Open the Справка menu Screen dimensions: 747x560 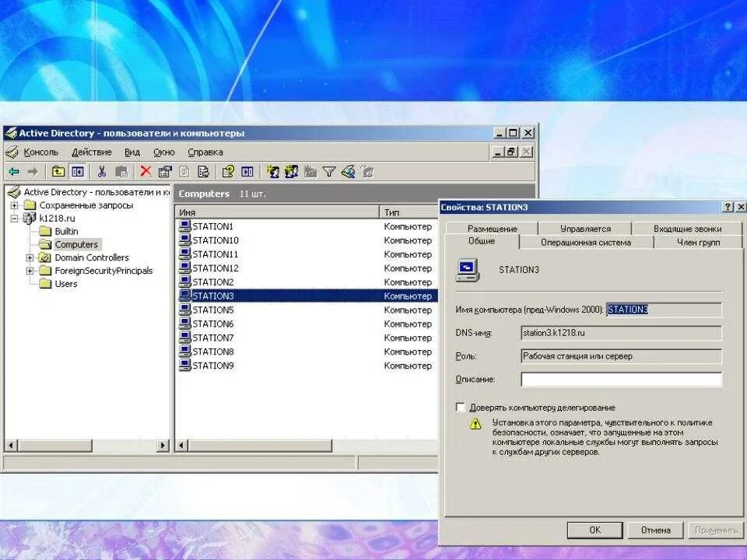205,152
